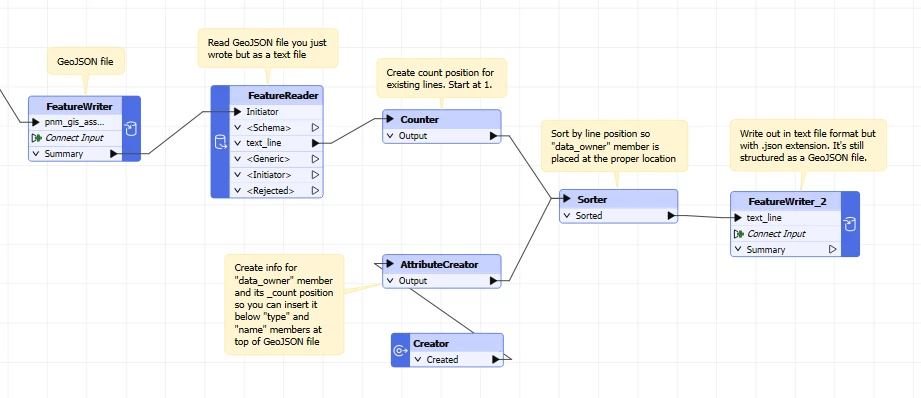Click the 'Initiator' input port label
Image resolution: width=921 pixels, height=398 pixels.
(262, 111)
